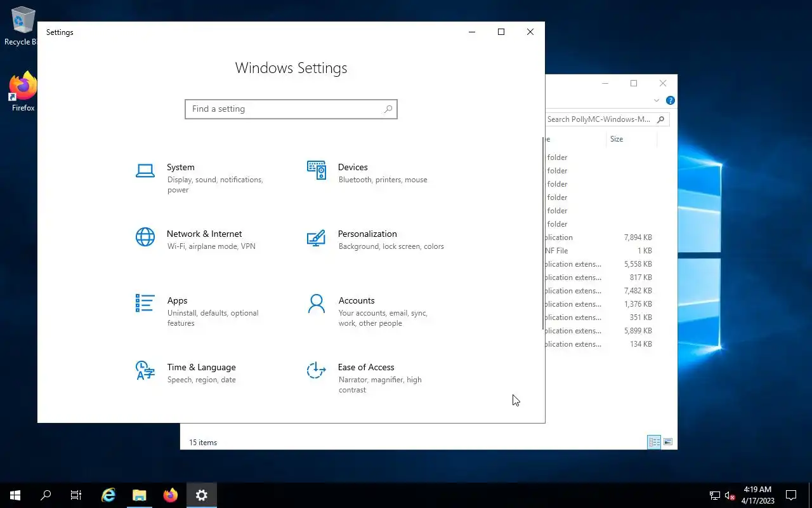Image resolution: width=812 pixels, height=508 pixels.
Task: Select the 5,558 KB file row
Action: coord(601,264)
